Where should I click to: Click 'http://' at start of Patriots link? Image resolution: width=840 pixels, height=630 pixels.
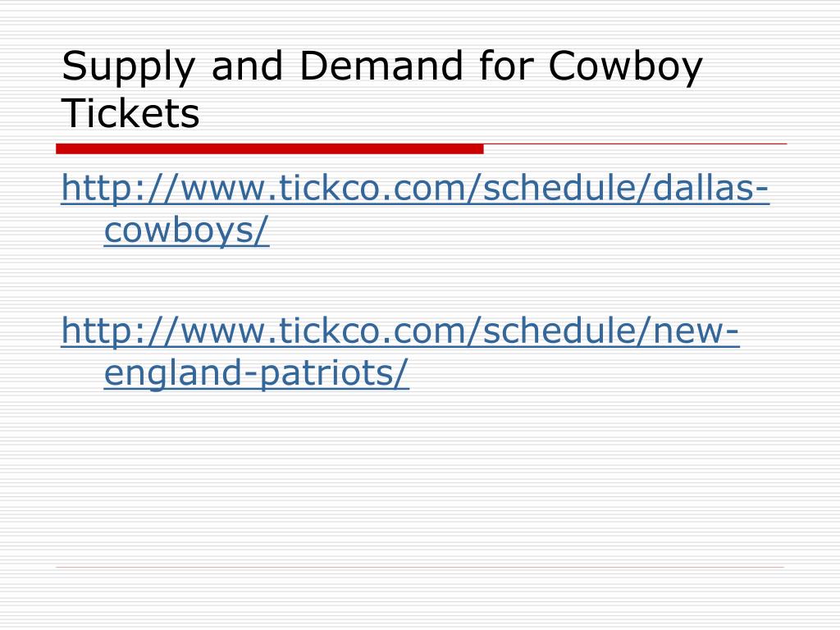coord(121,331)
